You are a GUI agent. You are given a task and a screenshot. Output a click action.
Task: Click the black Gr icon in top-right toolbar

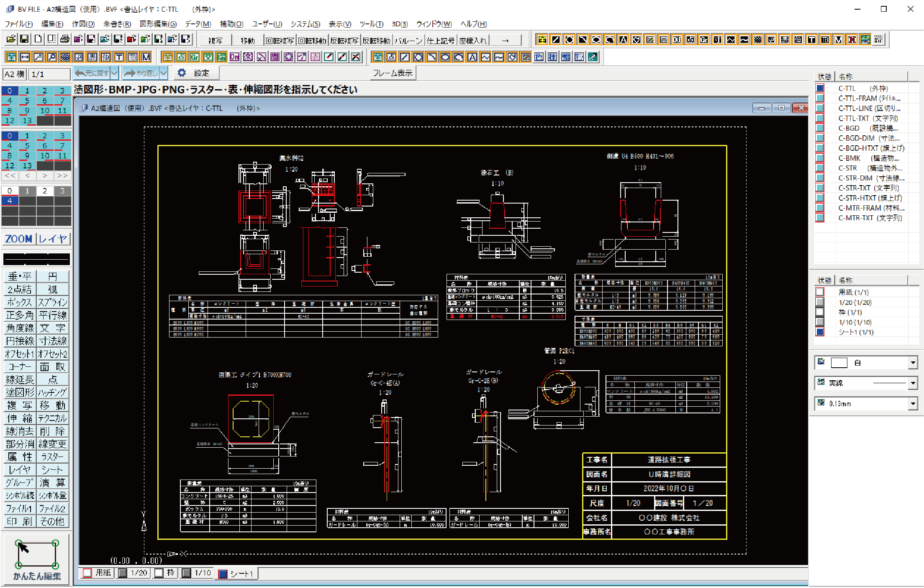704,39
